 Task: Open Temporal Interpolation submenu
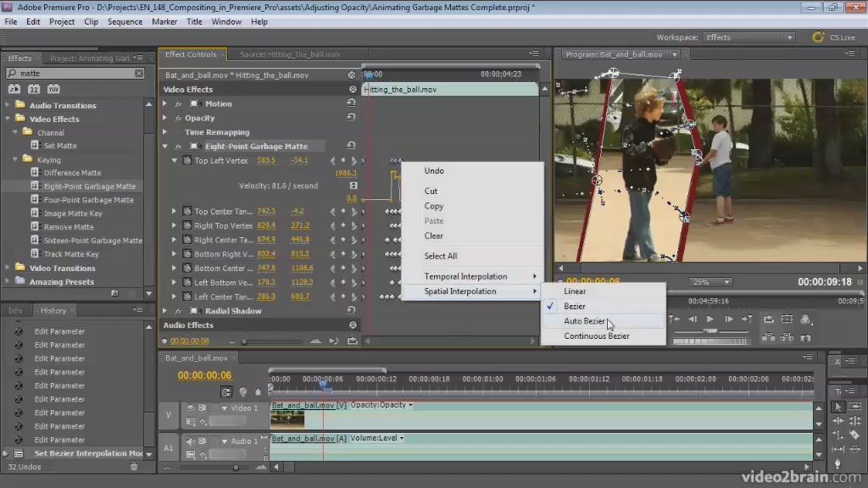(x=472, y=276)
